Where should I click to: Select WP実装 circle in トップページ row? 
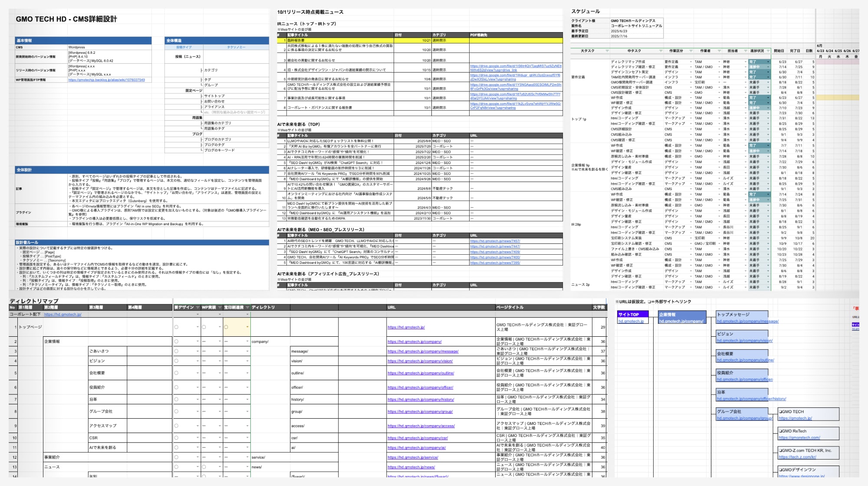point(204,327)
